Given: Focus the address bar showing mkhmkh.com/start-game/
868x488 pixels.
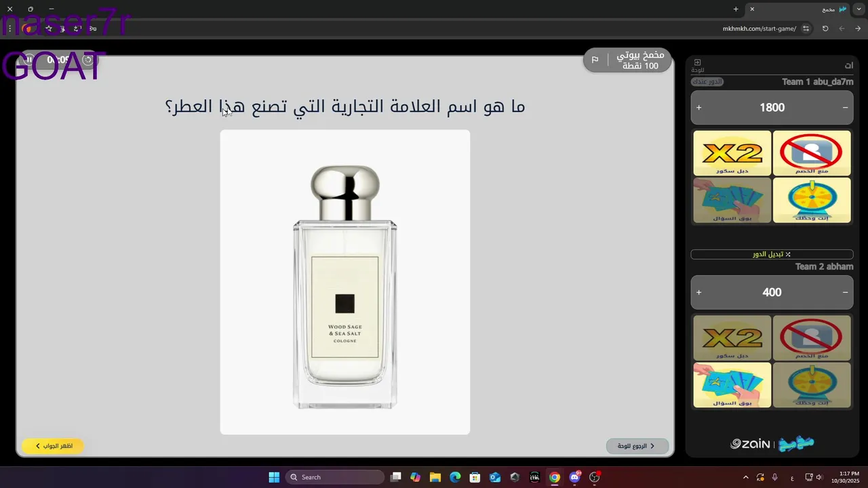Looking at the screenshot, I should click(759, 28).
